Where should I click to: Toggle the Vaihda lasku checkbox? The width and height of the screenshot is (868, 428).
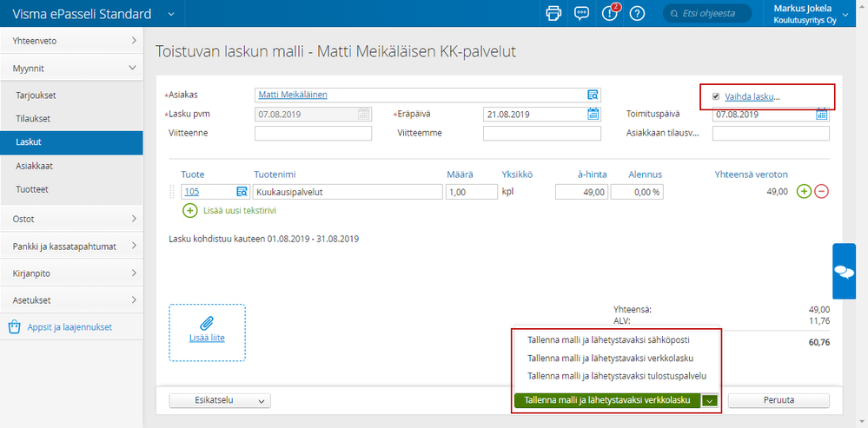click(x=716, y=96)
